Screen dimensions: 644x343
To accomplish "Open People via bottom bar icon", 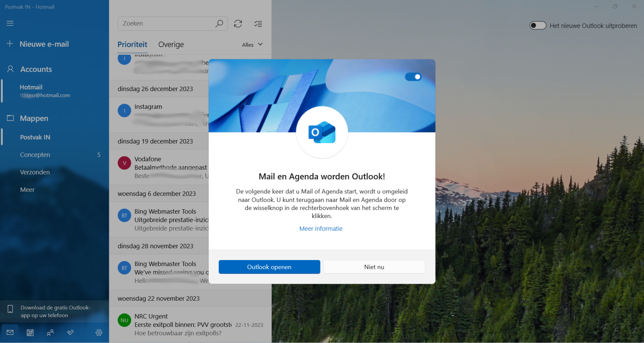I will [x=50, y=333].
